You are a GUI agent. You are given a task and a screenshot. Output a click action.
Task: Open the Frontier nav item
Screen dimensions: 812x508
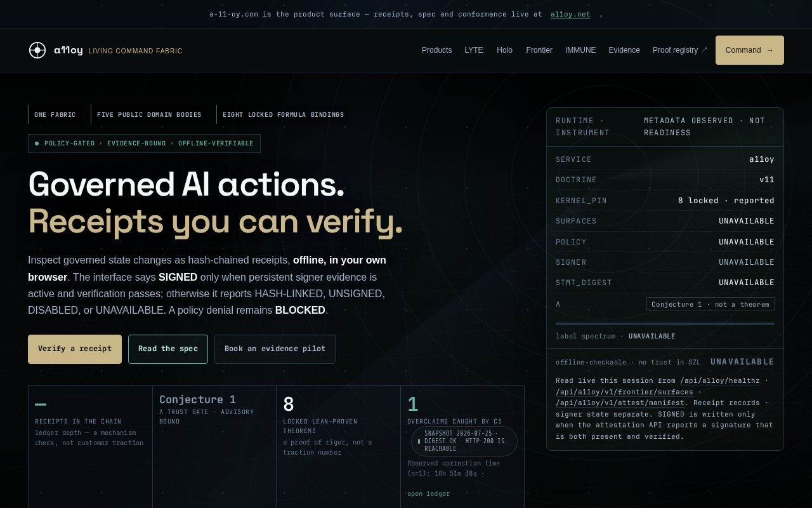click(x=539, y=50)
